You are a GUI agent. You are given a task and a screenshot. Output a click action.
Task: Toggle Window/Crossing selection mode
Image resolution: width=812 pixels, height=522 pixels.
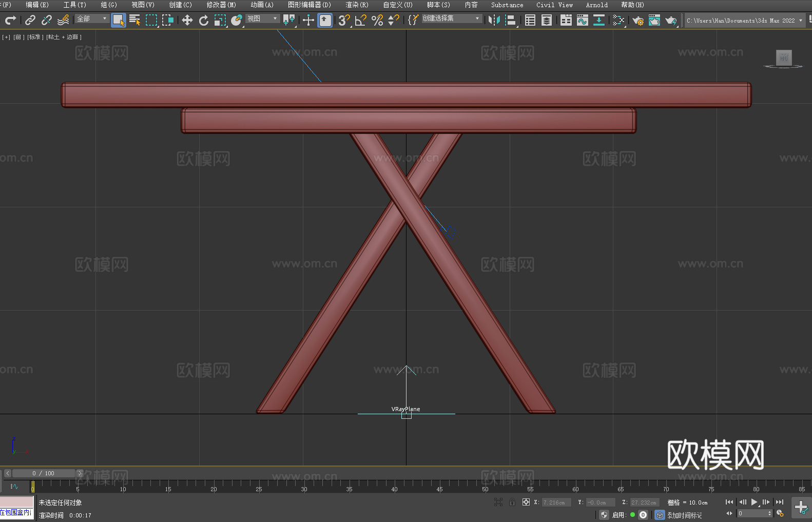(168, 20)
